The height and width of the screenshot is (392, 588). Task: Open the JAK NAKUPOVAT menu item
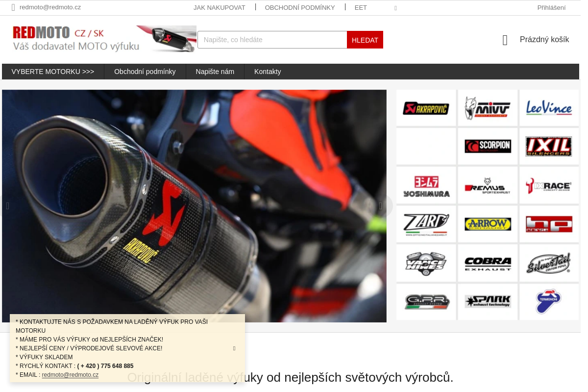[x=219, y=7]
